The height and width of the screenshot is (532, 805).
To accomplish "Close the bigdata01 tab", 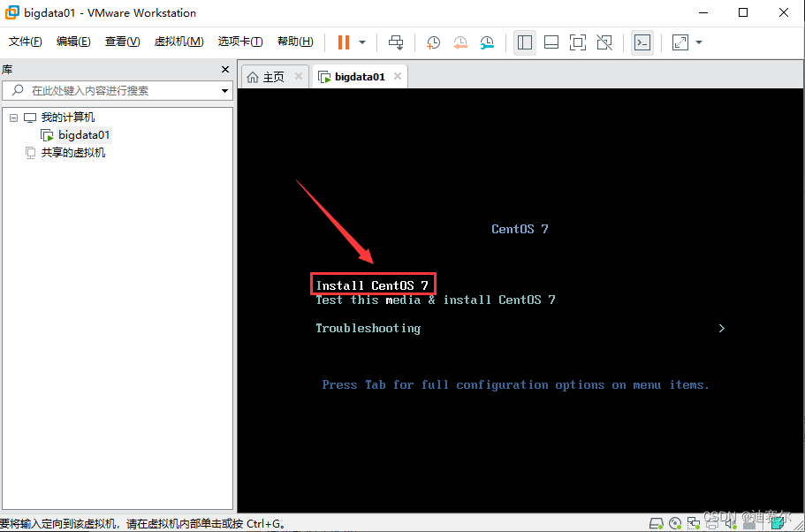I will [x=397, y=77].
